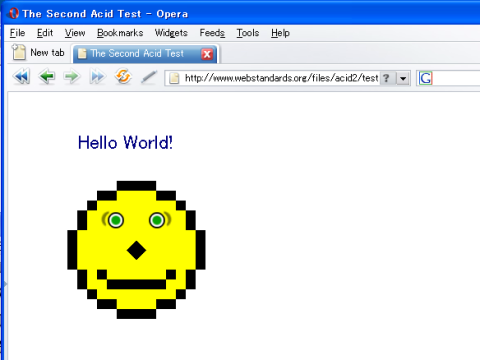Open the Bookmarks menu
The height and width of the screenshot is (360, 480).
tap(120, 33)
